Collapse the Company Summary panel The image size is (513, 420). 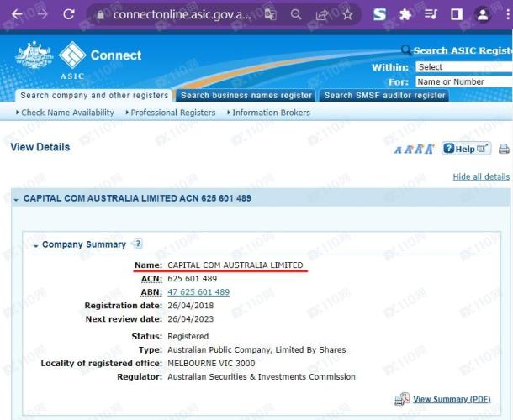pos(35,246)
